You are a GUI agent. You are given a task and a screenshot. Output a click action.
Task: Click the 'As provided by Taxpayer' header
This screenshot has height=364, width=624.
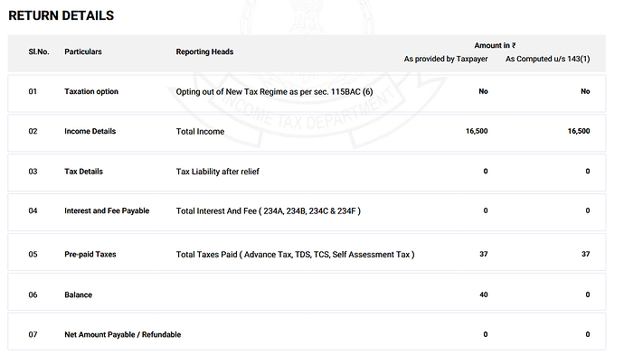[446, 59]
